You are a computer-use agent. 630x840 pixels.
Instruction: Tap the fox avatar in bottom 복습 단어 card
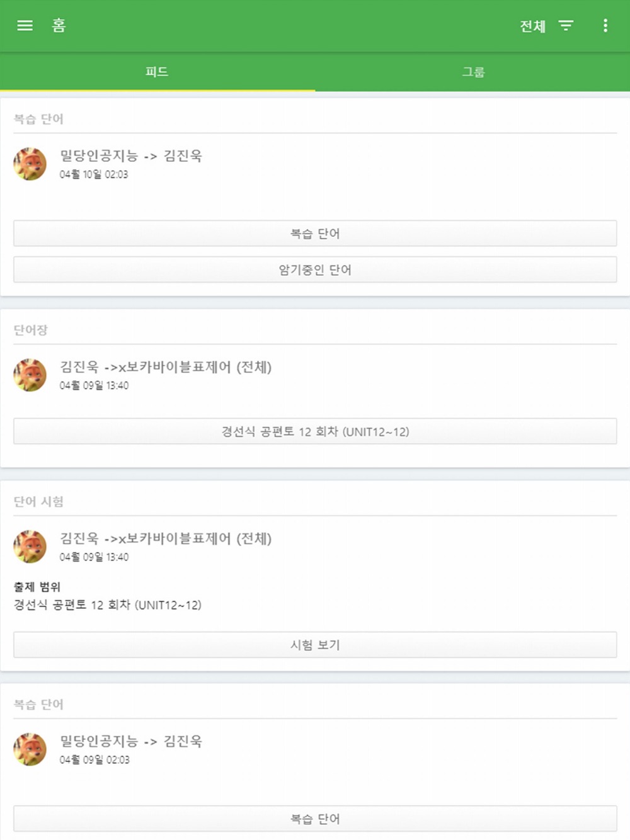click(30, 749)
